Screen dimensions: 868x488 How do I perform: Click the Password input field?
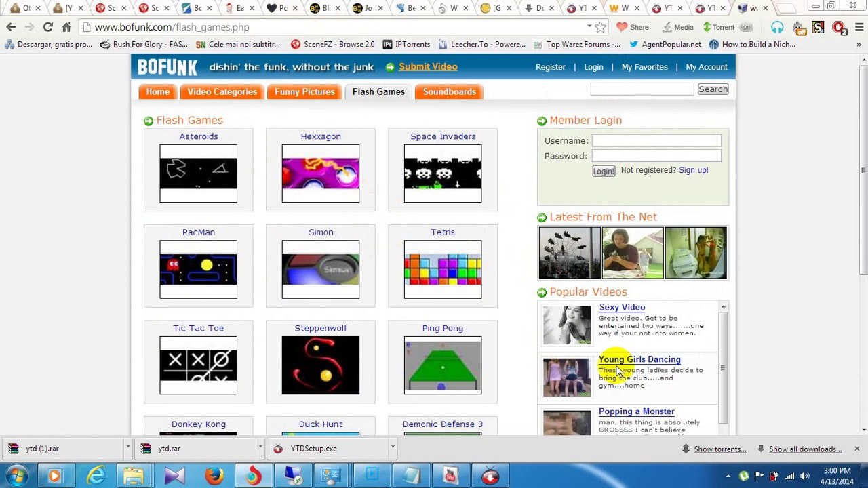[656, 156]
